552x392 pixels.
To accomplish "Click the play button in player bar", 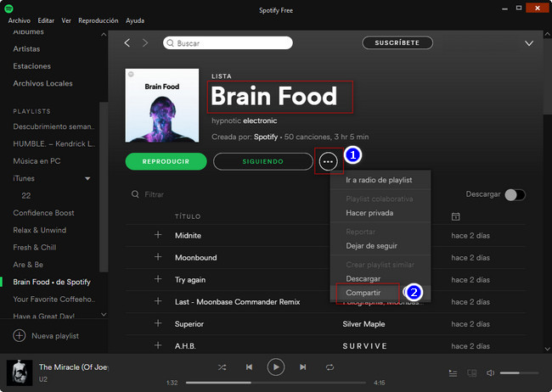I will coord(276,367).
